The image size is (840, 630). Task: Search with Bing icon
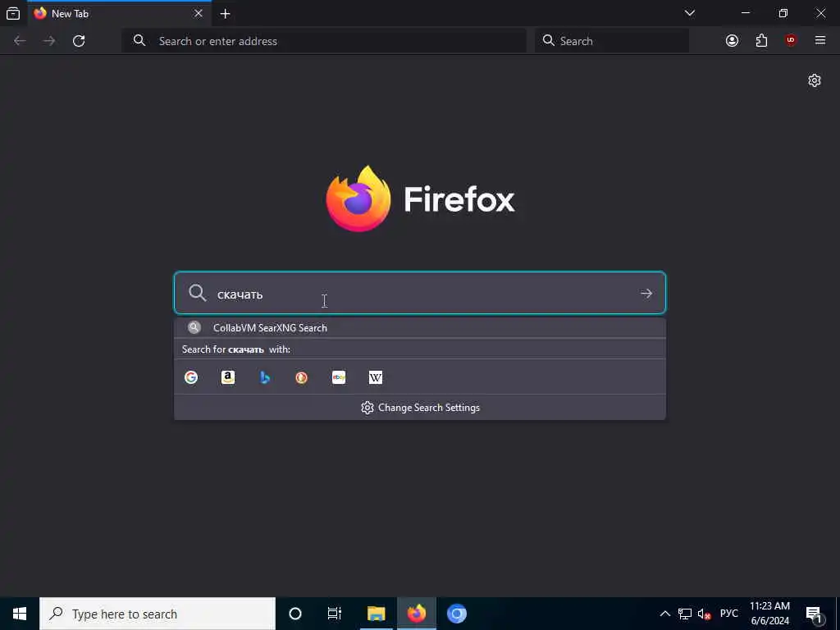265,377
